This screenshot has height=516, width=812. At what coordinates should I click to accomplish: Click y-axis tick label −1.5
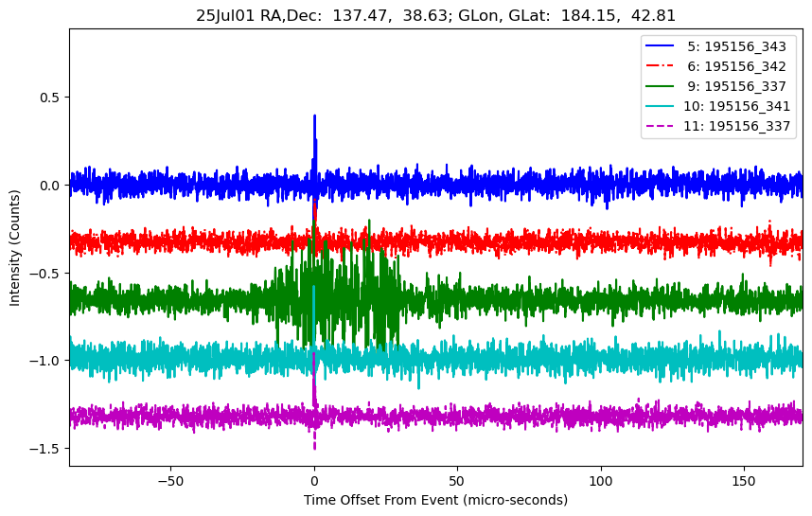click(x=44, y=448)
